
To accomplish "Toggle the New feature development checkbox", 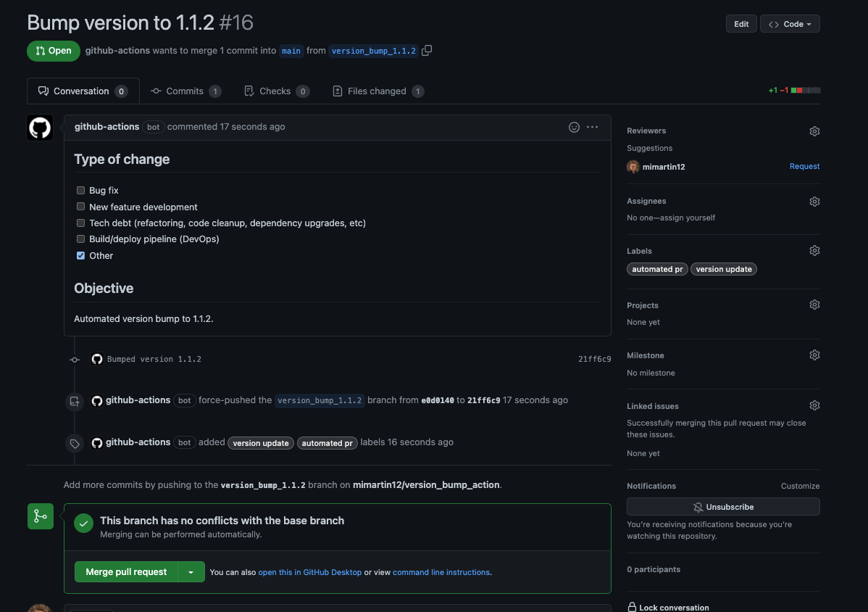I will click(x=81, y=207).
